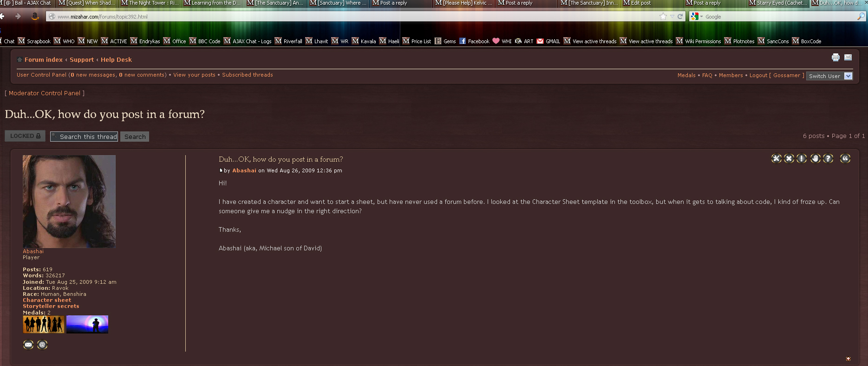
Task: Click the edit post wrench icon
Action: (777, 158)
